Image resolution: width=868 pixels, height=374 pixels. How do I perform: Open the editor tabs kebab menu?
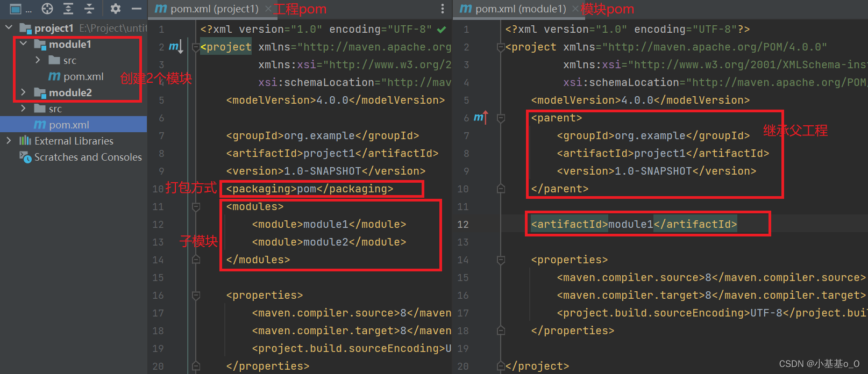(443, 9)
